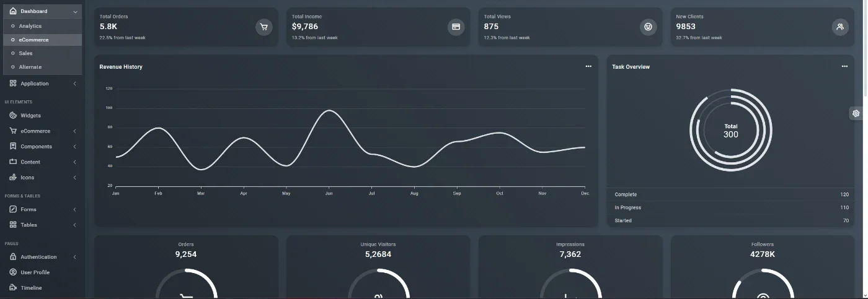Open the Widgets page

30,116
